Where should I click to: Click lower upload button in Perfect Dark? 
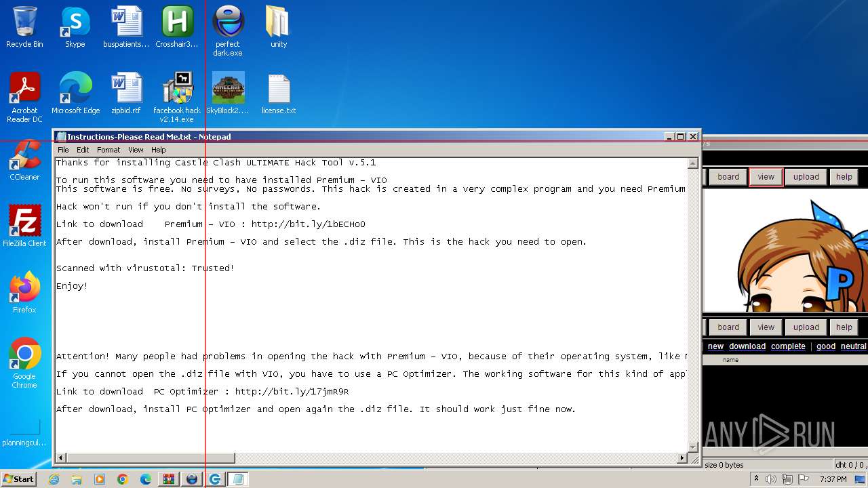point(806,327)
